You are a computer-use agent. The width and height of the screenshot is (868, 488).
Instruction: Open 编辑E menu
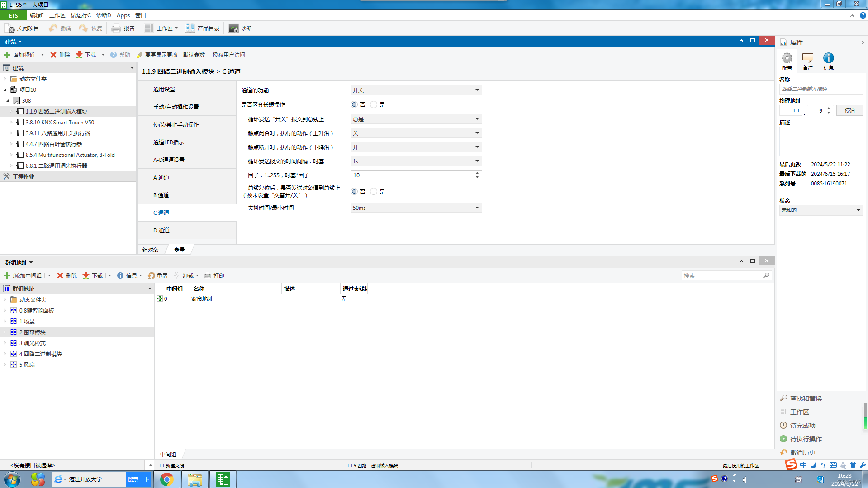click(37, 15)
